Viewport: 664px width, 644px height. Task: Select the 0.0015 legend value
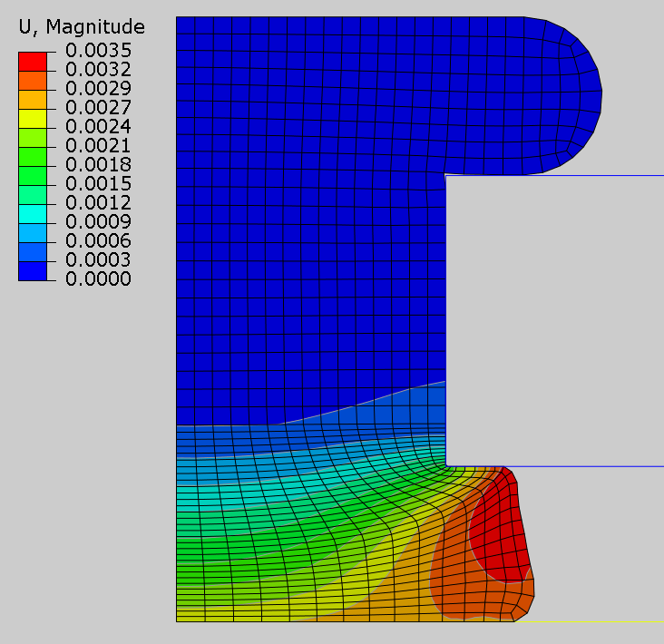(98, 183)
